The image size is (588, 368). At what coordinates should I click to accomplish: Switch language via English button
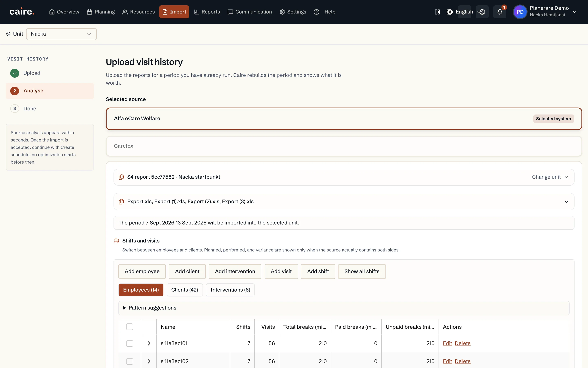point(464,12)
